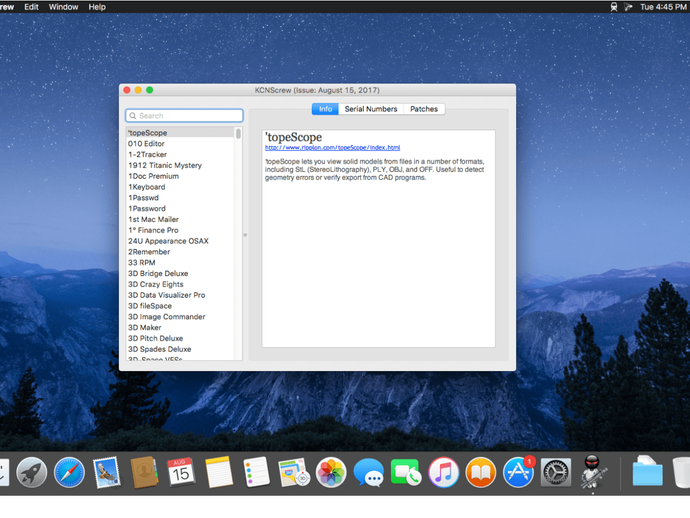Open the Window menu
This screenshot has width=690, height=518.
click(x=63, y=7)
